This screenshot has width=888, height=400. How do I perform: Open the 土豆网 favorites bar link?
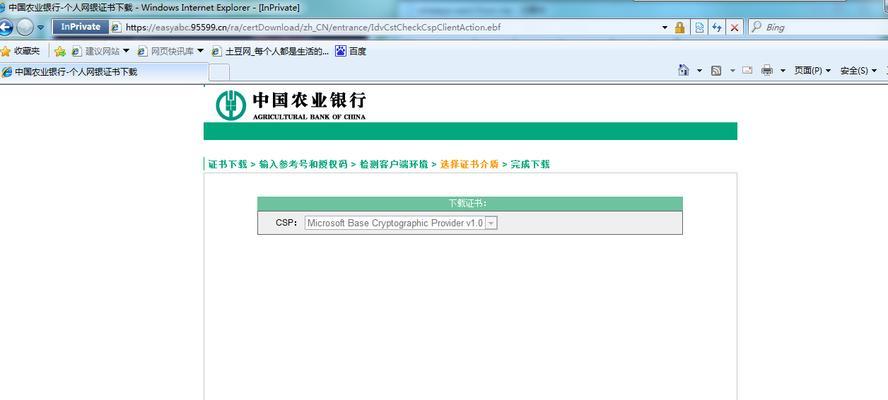click(270, 52)
